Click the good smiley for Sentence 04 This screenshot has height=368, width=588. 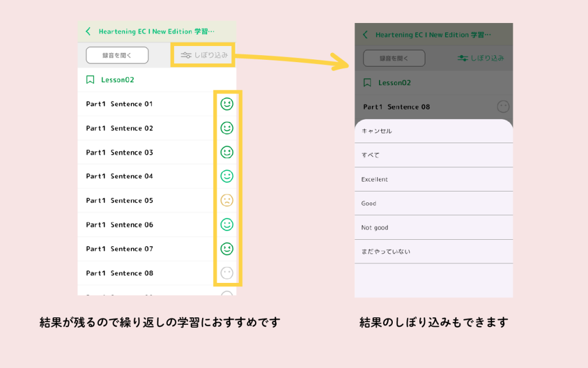click(227, 176)
